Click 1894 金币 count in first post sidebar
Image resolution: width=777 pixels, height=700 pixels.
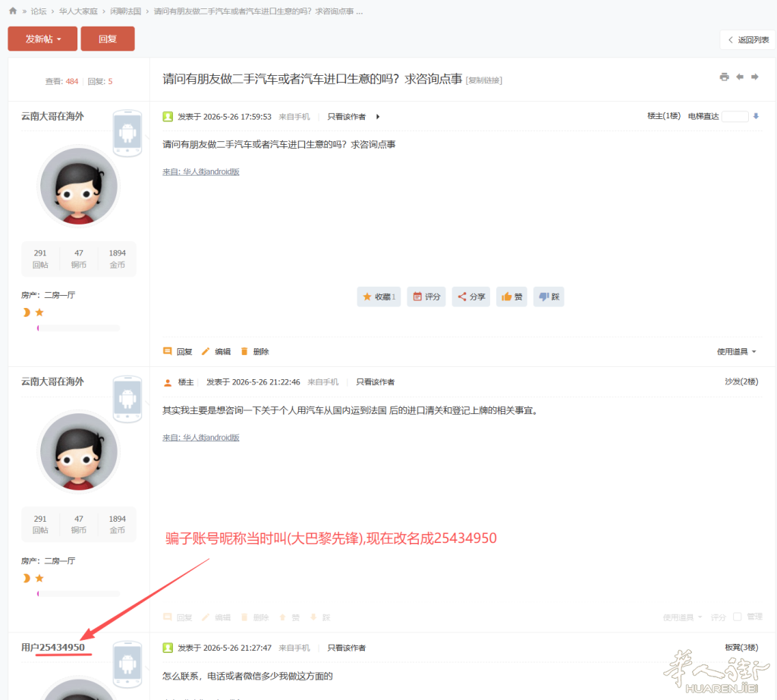point(118,259)
